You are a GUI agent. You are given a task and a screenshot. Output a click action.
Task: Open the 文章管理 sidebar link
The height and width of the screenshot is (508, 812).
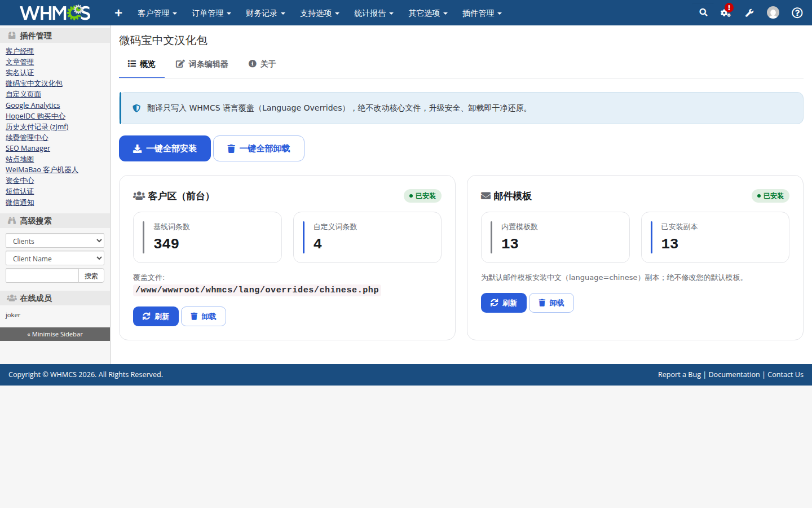[x=20, y=62]
